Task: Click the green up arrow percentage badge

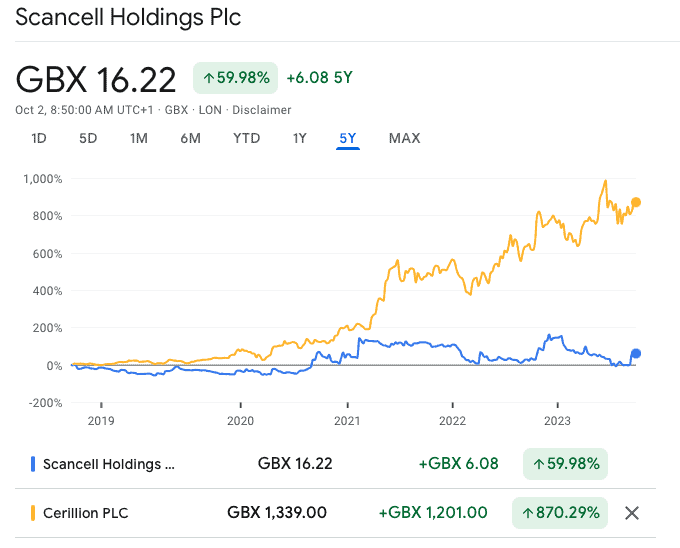Action: tap(235, 78)
